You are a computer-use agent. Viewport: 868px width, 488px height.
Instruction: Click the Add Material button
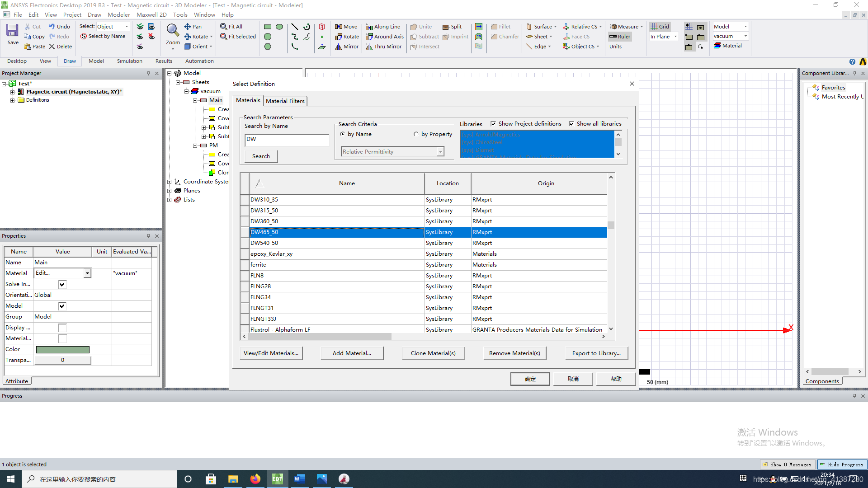click(352, 353)
